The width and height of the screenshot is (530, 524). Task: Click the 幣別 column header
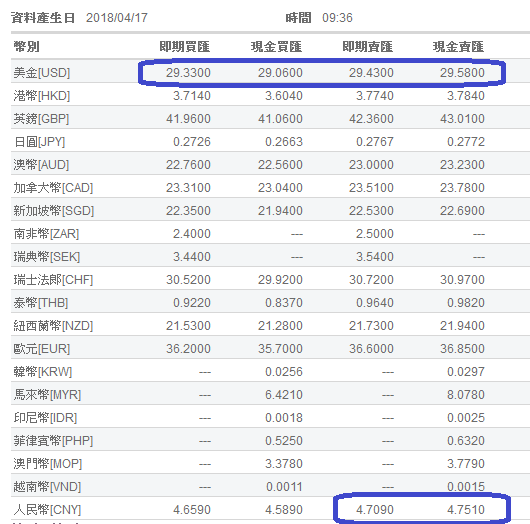click(26, 47)
